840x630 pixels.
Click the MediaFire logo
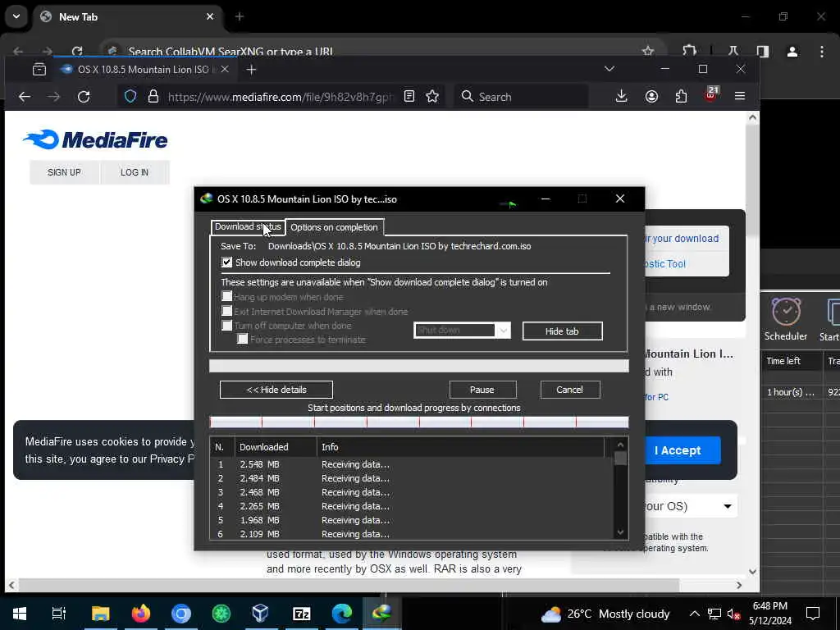tap(95, 139)
